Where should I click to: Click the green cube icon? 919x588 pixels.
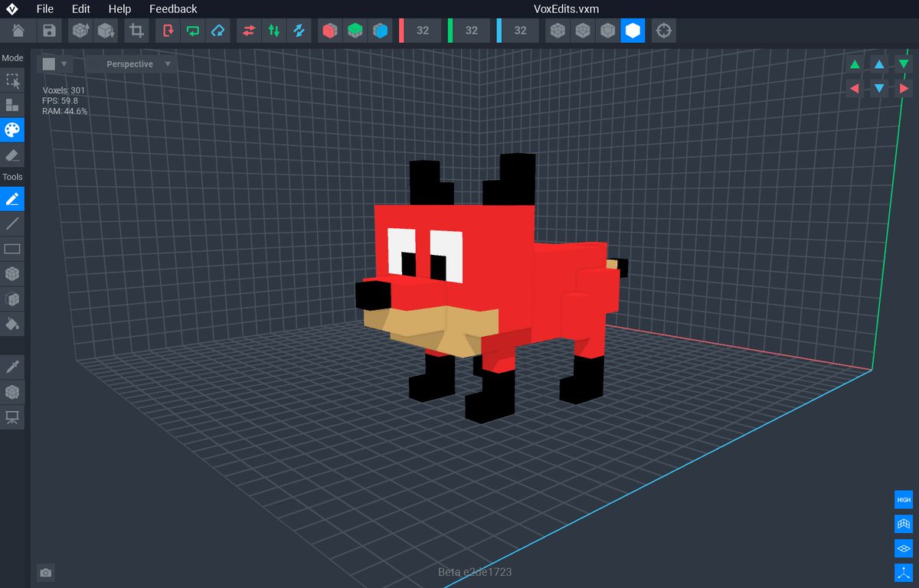pyautogui.click(x=355, y=31)
